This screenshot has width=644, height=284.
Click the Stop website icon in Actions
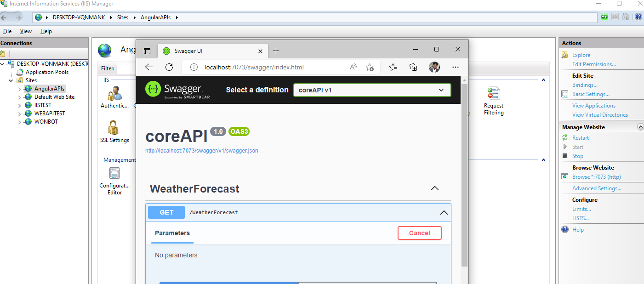[565, 156]
